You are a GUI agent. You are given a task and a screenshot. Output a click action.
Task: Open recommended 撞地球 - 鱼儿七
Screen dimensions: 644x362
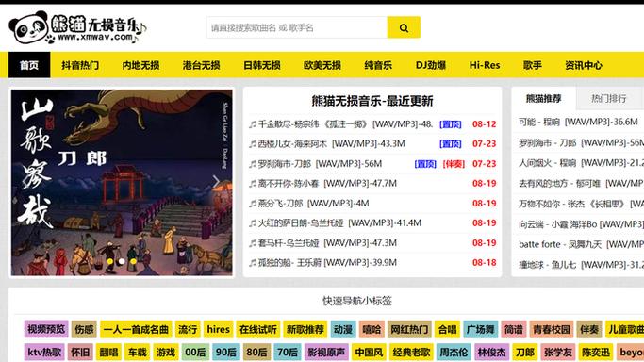tap(581, 265)
